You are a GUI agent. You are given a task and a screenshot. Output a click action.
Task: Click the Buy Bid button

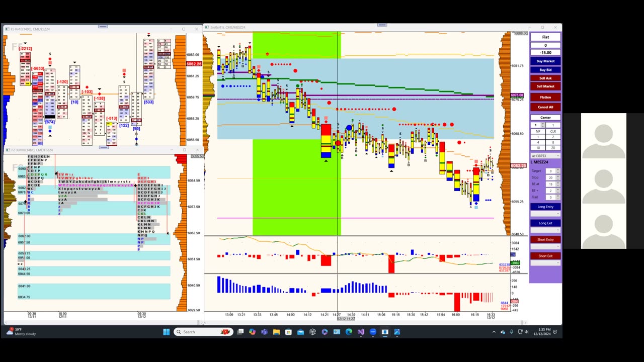point(545,70)
